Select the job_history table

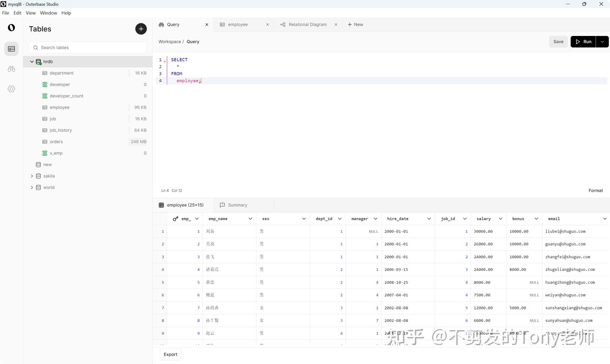coord(88,130)
